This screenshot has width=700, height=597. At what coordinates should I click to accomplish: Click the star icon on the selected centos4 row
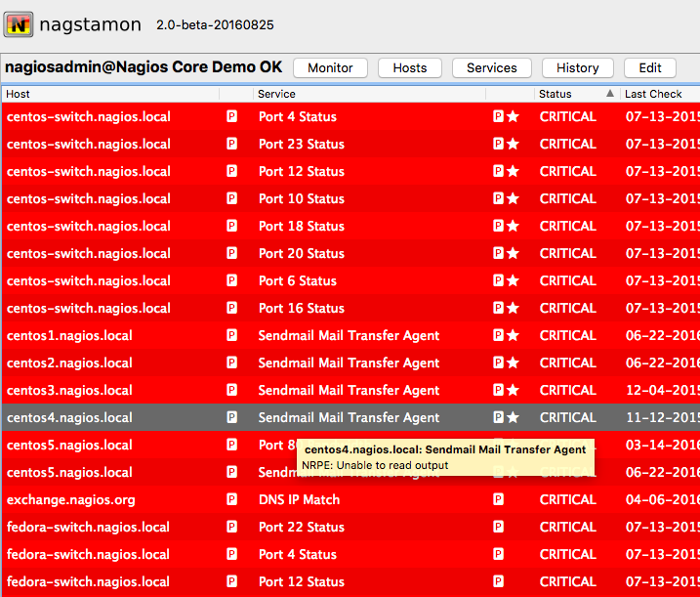(513, 417)
